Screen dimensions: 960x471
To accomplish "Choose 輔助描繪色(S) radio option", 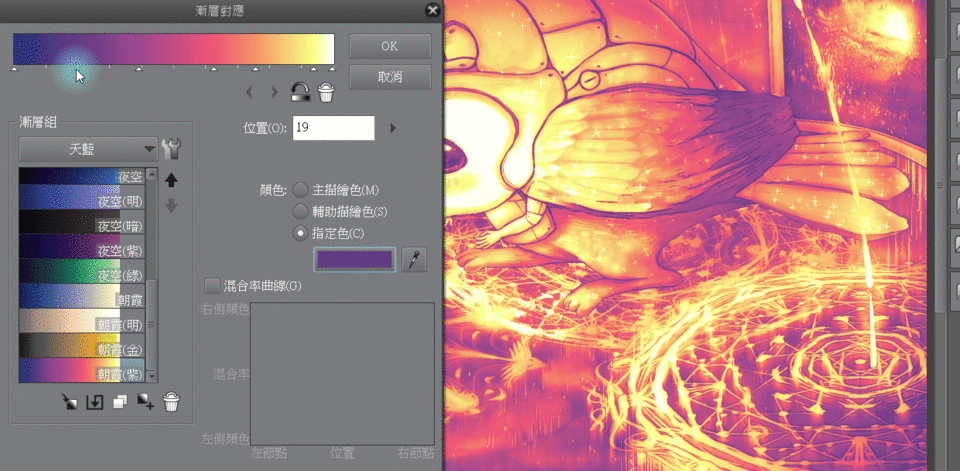I will click(301, 212).
